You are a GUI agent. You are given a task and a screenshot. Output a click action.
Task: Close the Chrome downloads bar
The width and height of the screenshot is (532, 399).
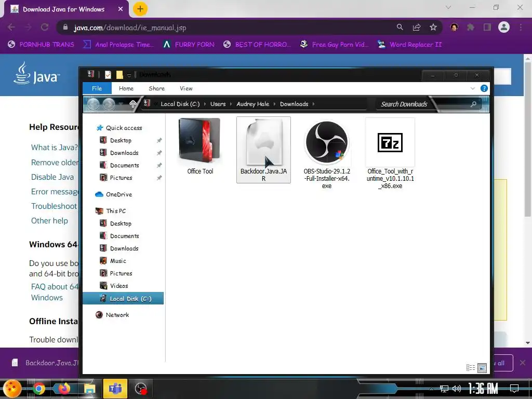[523, 363]
